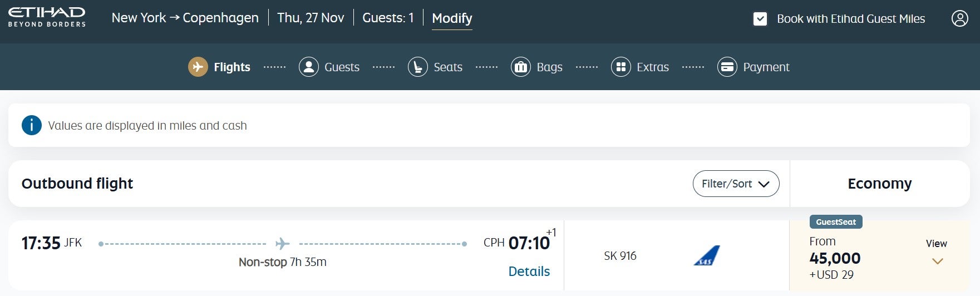Go to the Seats step label
980x296 pixels.
pyautogui.click(x=447, y=67)
